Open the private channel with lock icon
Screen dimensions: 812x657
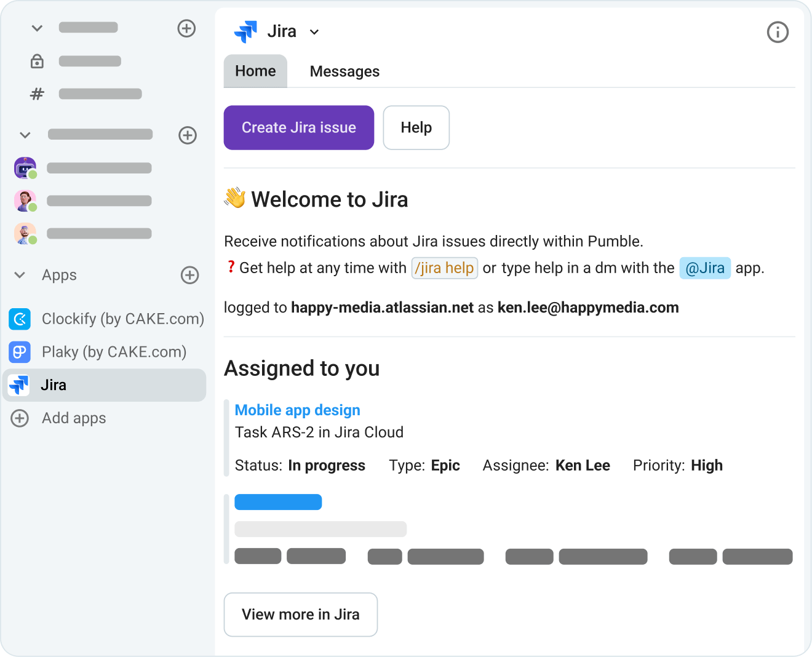tap(76, 61)
